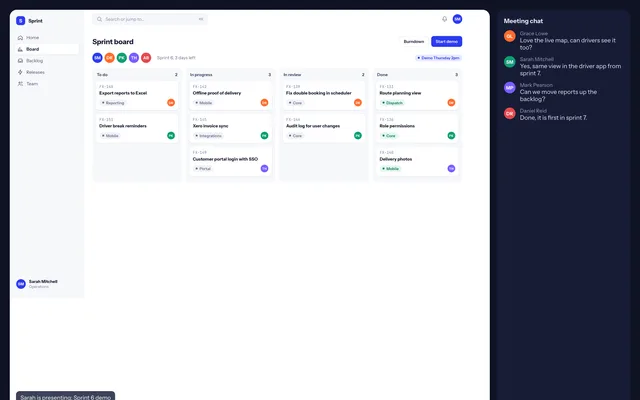The image size is (640, 400).
Task: Open the Xero invoice sync card title
Action: point(210,126)
